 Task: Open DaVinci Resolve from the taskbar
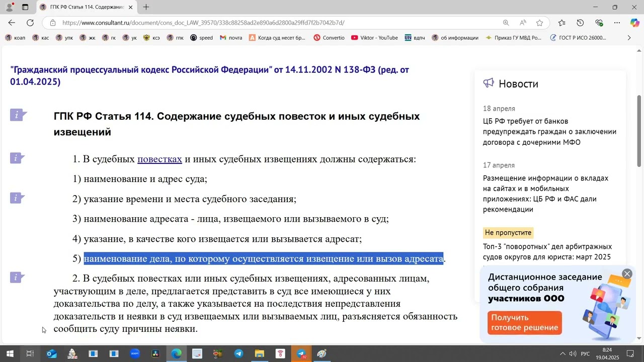click(x=155, y=353)
